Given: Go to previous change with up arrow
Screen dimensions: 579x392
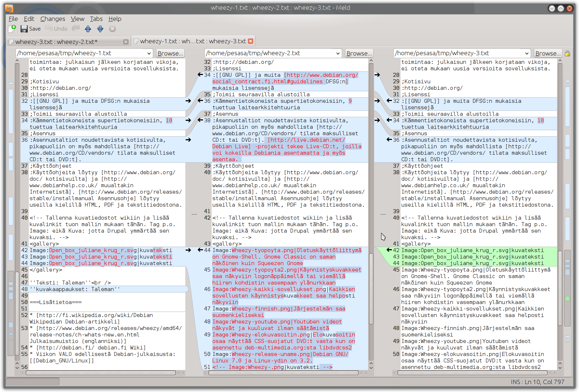Looking at the screenshot, I should pos(88,29).
